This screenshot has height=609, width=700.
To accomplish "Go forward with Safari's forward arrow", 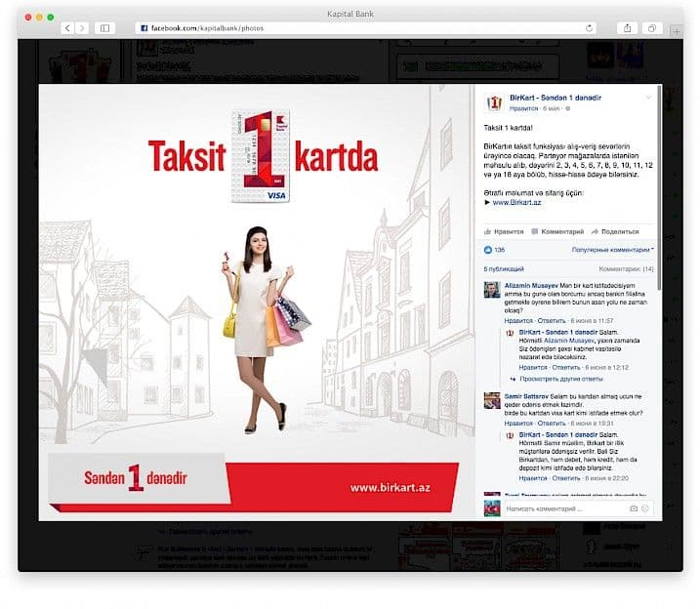I will 82,28.
